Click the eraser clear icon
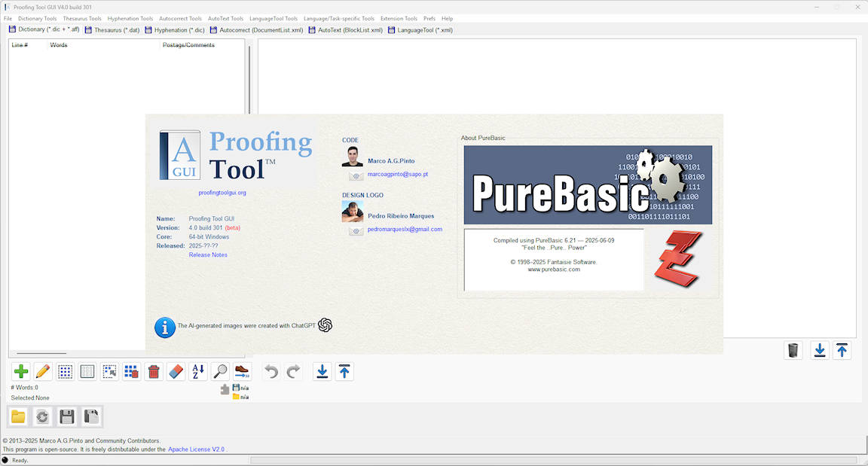The image size is (868, 466). coord(176,371)
